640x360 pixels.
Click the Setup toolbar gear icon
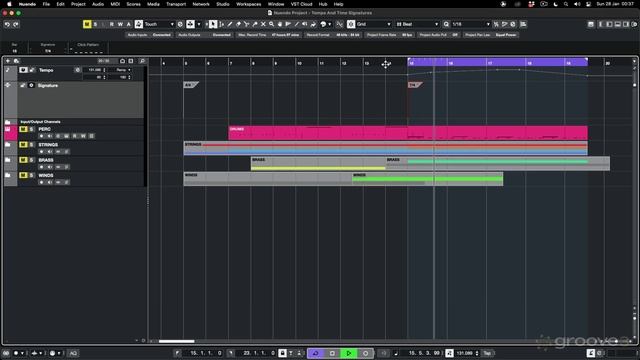tap(634, 24)
